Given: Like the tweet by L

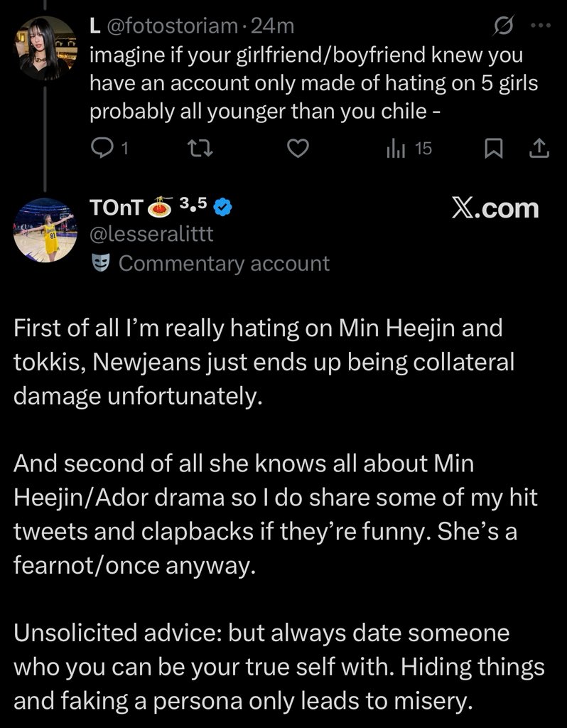Looking at the screenshot, I should (x=298, y=149).
